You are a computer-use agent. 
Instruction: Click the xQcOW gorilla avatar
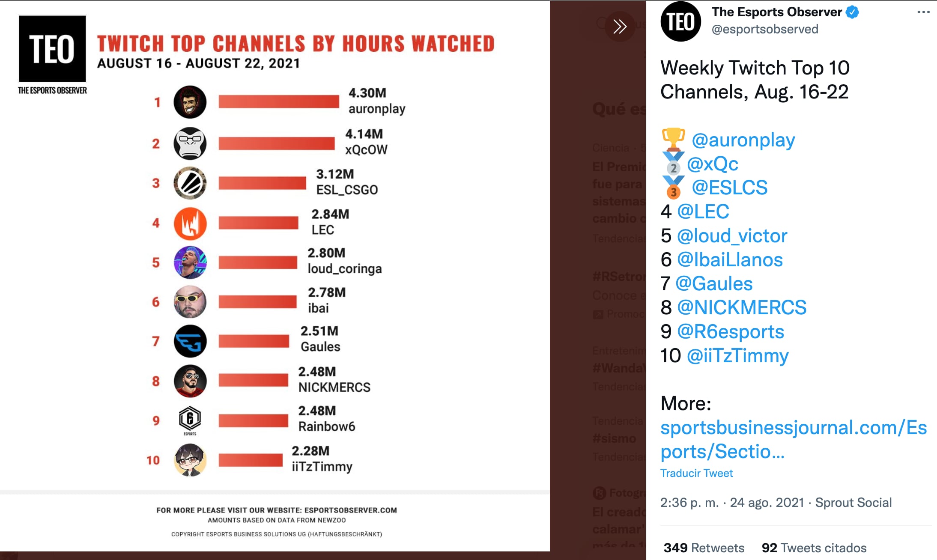point(190,143)
